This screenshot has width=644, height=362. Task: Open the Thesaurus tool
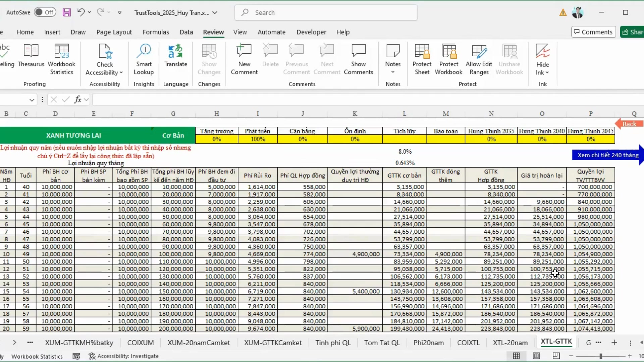31,56
